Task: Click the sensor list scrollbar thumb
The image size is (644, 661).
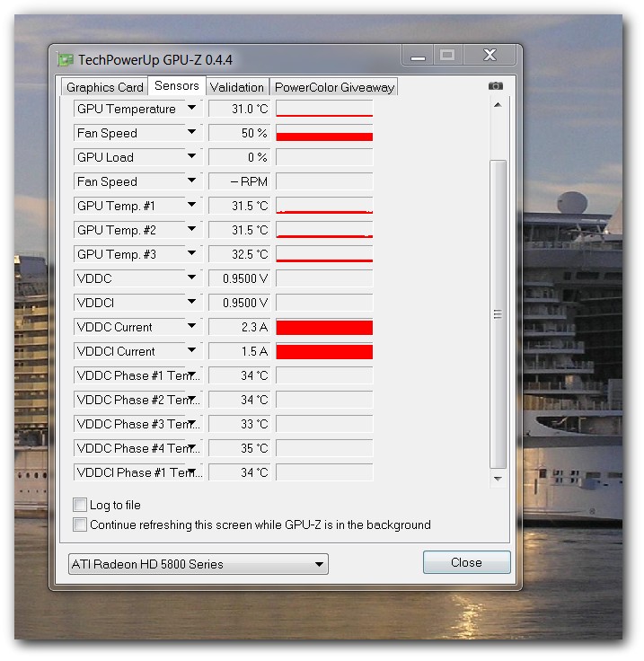Action: click(498, 314)
